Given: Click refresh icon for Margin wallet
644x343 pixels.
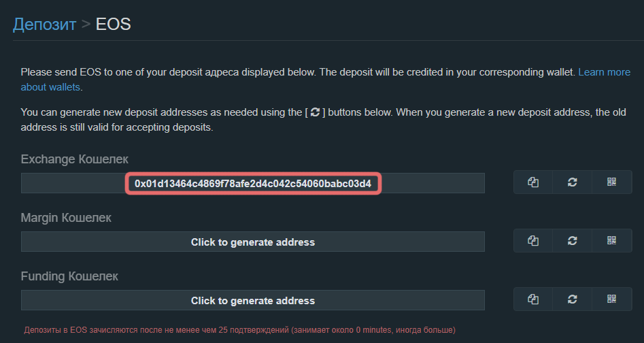Looking at the screenshot, I should [573, 242].
